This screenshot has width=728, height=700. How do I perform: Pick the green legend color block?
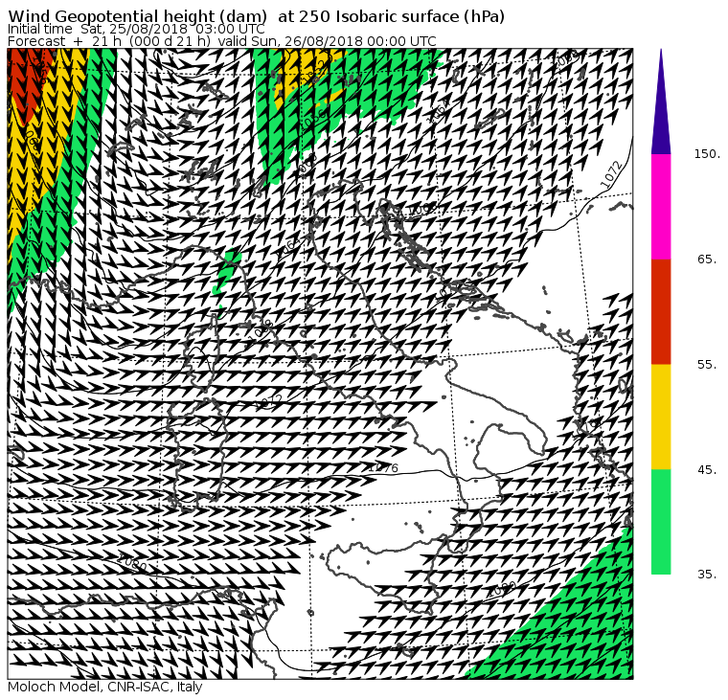tap(661, 522)
